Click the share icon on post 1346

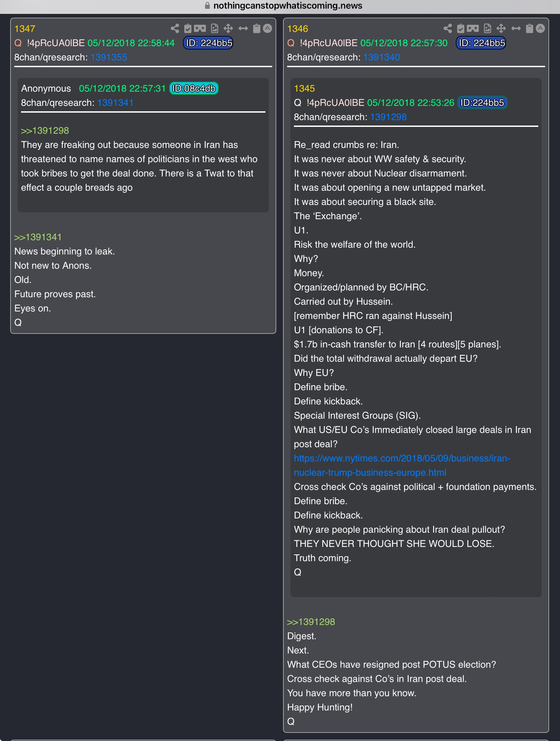448,28
